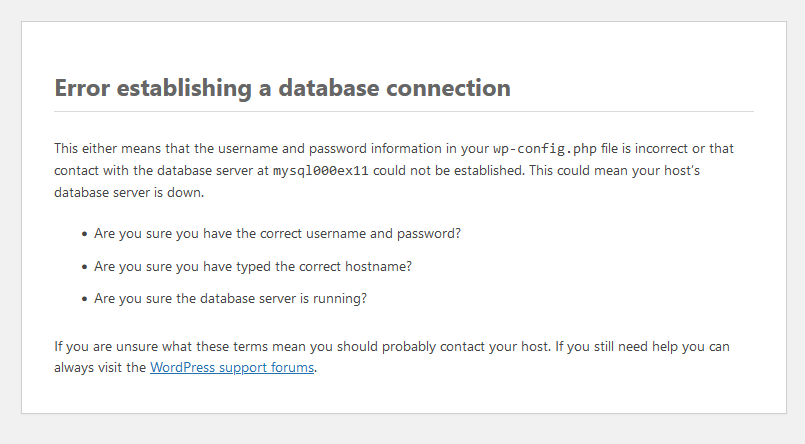Click the mysql000ex11 hostname text
The image size is (805, 444).
(320, 171)
